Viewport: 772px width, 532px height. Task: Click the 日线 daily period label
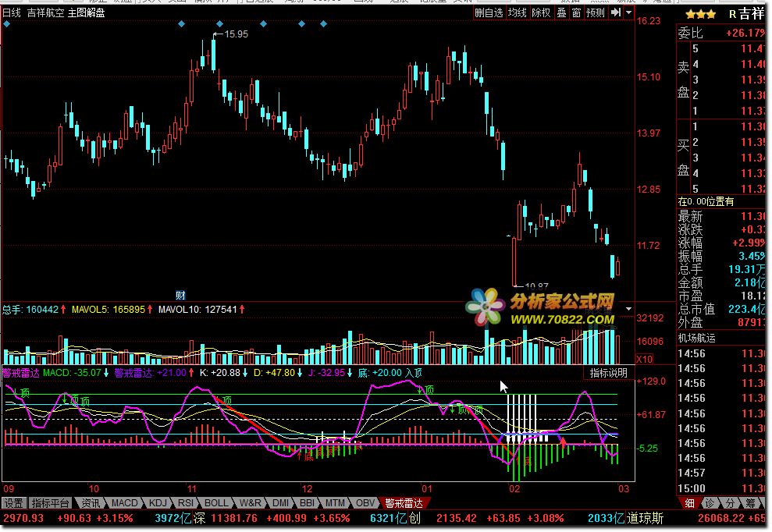pos(12,12)
